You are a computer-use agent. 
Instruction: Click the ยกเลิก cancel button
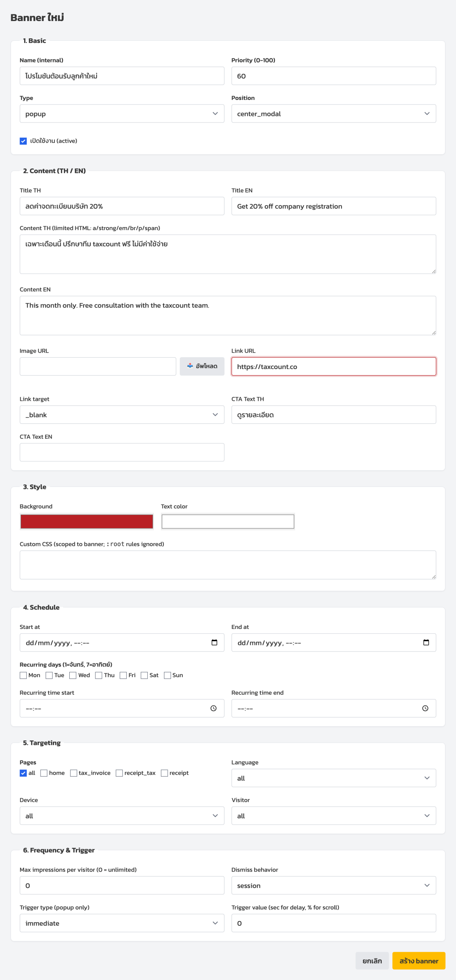click(372, 961)
